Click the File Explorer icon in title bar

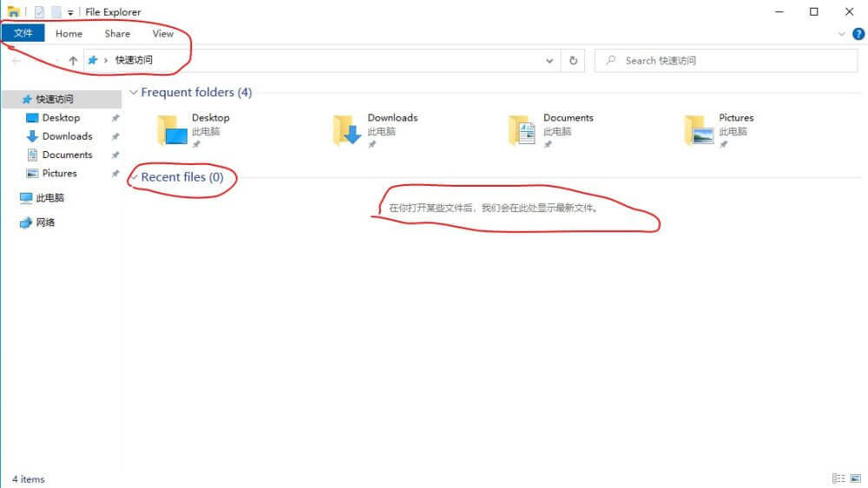pos(13,11)
